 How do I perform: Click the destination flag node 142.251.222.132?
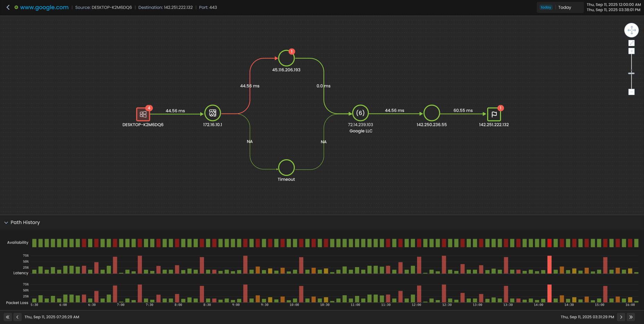(x=494, y=114)
